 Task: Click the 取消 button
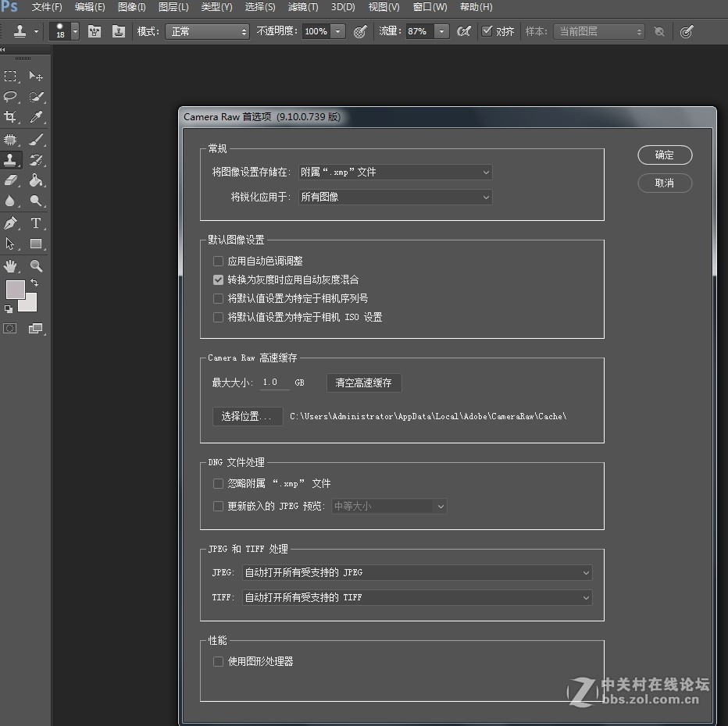pyautogui.click(x=665, y=183)
